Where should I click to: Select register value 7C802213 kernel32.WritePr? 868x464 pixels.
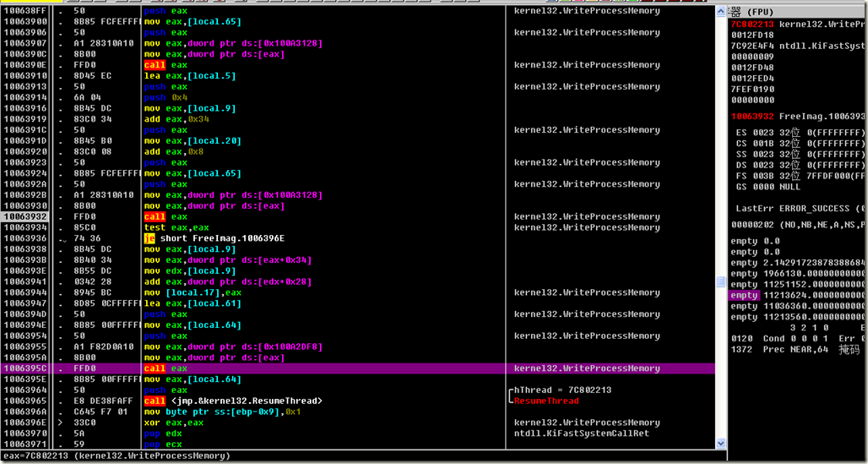tap(799, 25)
